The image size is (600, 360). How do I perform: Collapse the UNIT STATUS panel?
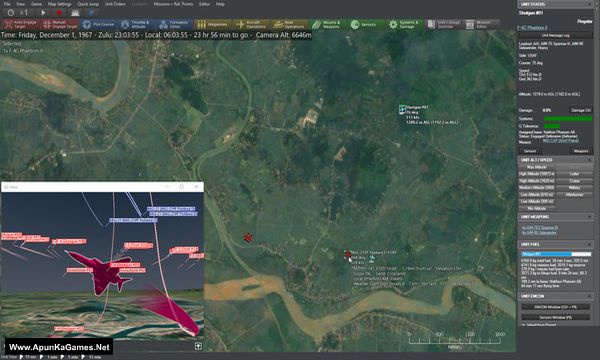point(589,4)
